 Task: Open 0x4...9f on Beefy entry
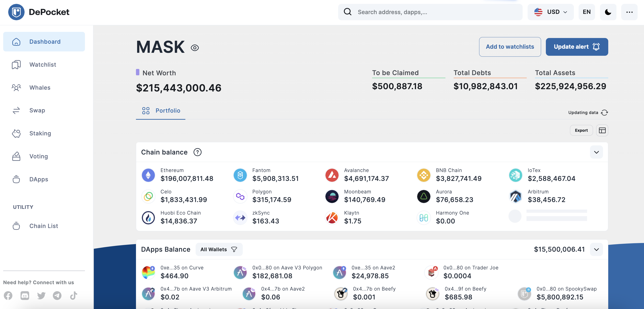(x=456, y=294)
